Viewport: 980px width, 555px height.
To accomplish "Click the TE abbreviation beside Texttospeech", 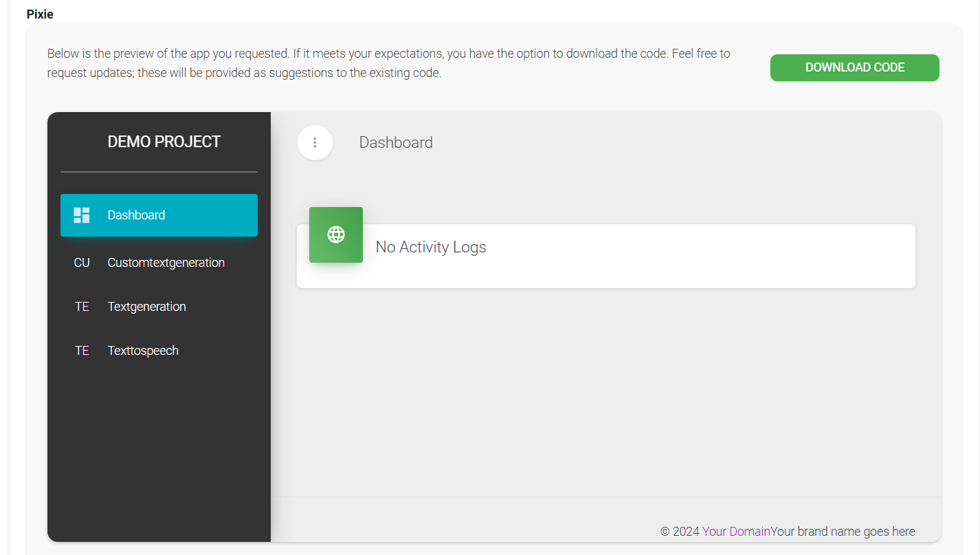I will [82, 351].
